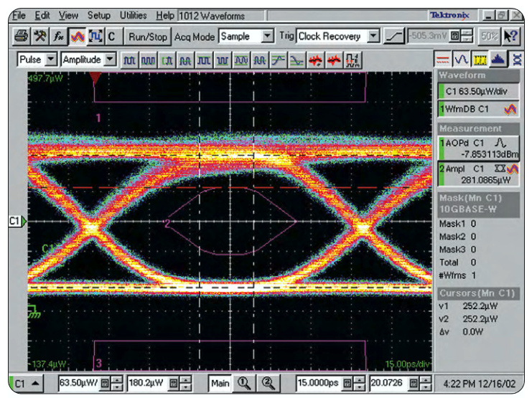Open the Amplitude measurement category dropdown
This screenshot has width=532, height=398.
(x=111, y=59)
